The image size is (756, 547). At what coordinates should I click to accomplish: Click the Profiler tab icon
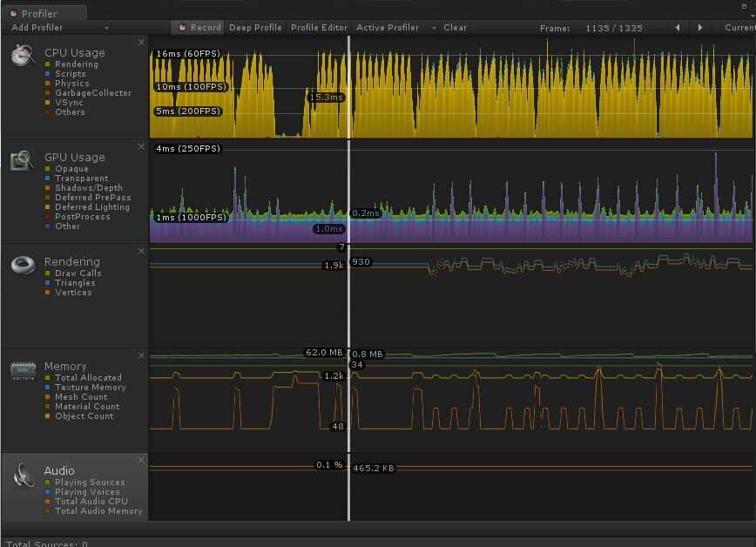click(14, 14)
